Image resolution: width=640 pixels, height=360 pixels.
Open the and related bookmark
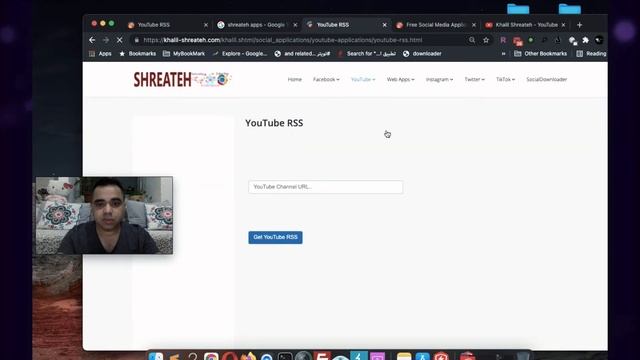[302, 53]
